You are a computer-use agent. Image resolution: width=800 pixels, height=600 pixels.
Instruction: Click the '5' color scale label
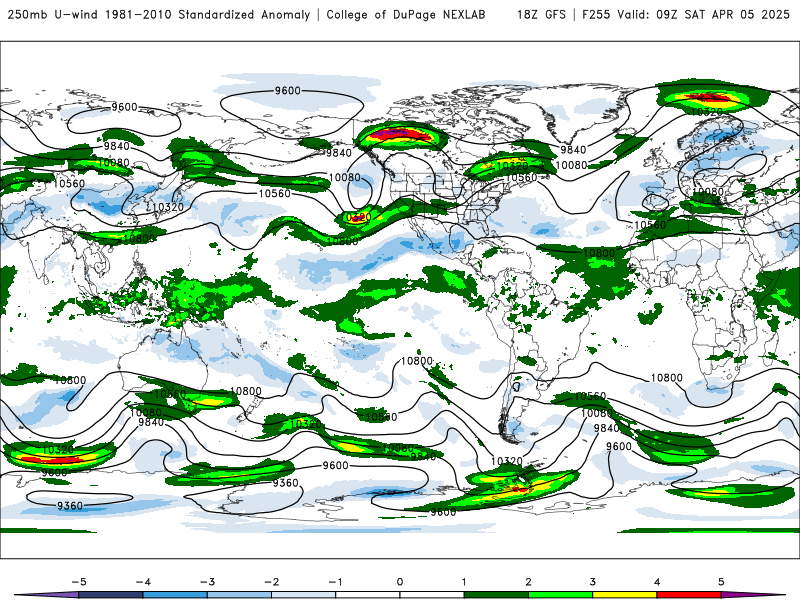click(x=721, y=582)
